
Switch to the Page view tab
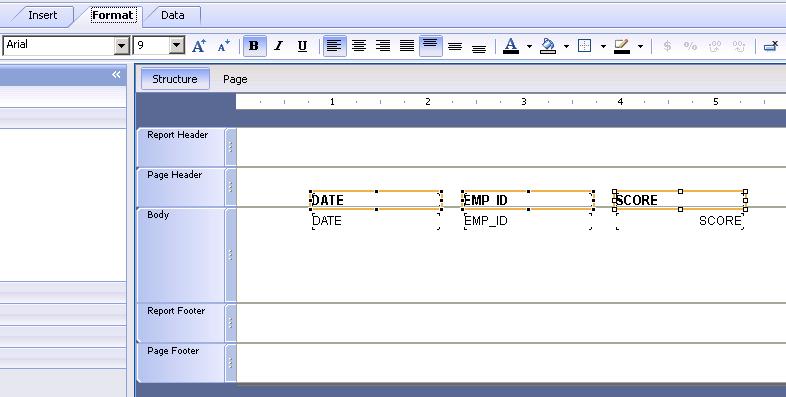235,79
